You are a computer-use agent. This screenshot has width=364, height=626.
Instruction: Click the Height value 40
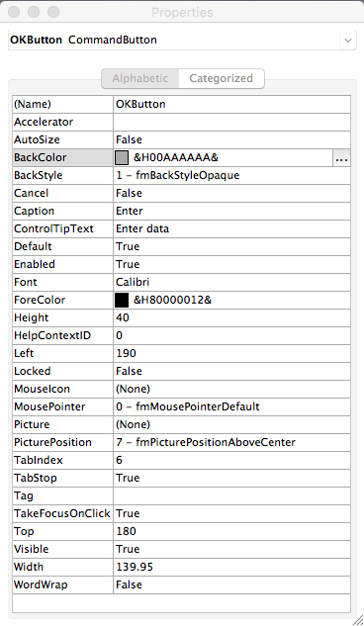click(231, 317)
